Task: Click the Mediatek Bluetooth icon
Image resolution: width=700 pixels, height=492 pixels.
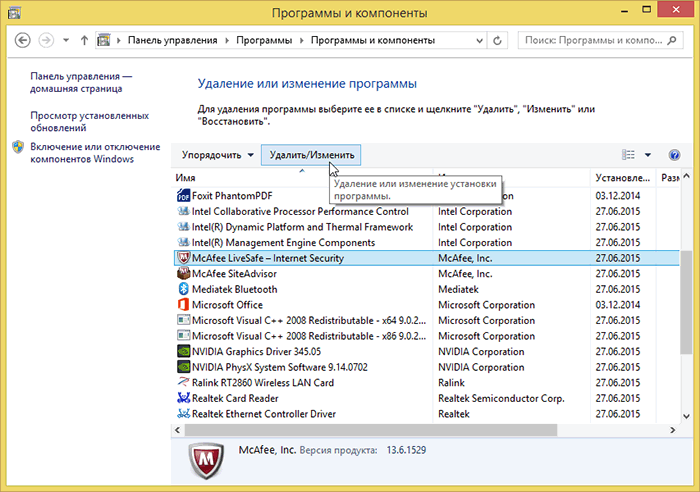Action: [183, 289]
